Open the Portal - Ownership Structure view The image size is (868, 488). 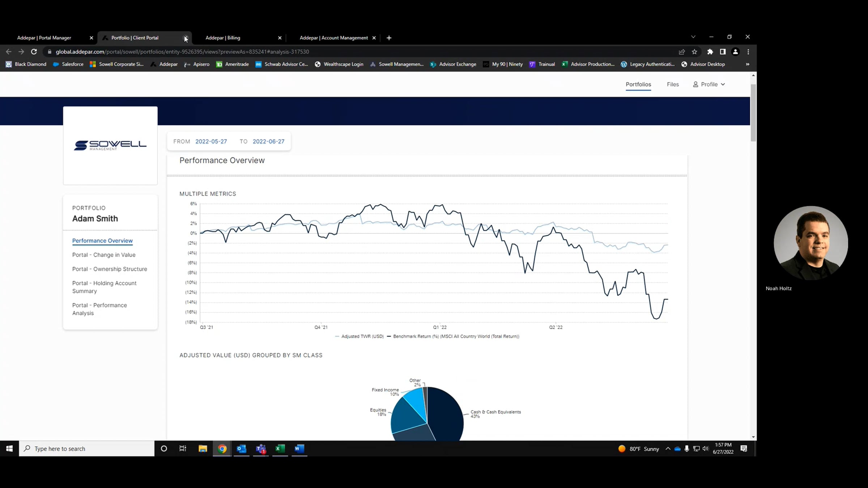110,269
